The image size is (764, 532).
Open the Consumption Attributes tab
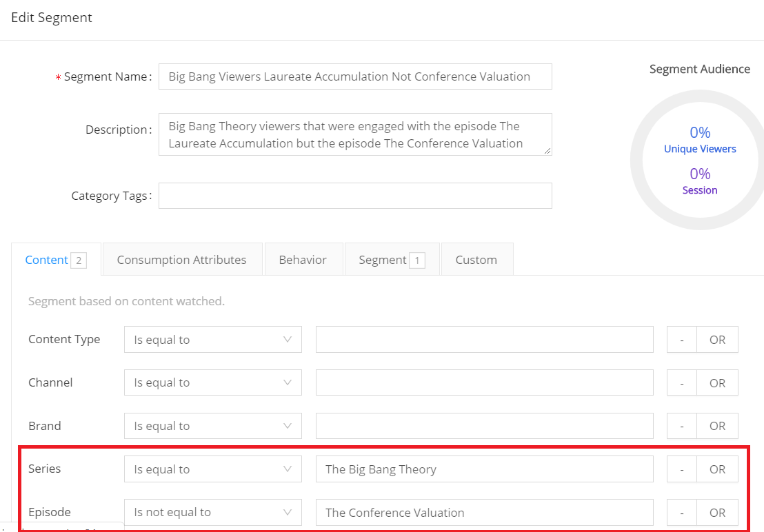(x=182, y=260)
